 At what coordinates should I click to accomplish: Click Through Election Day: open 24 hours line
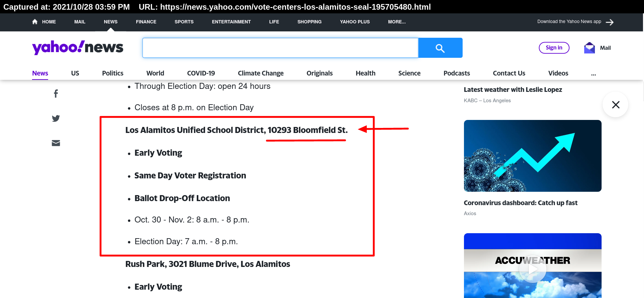[202, 86]
